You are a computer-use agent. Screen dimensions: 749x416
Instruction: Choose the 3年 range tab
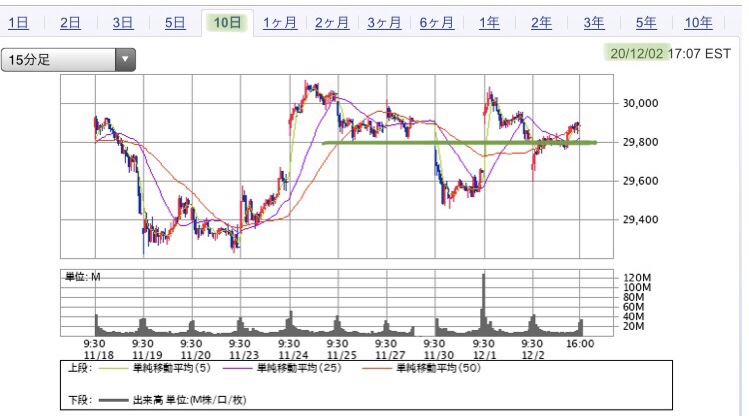pyautogui.click(x=594, y=22)
